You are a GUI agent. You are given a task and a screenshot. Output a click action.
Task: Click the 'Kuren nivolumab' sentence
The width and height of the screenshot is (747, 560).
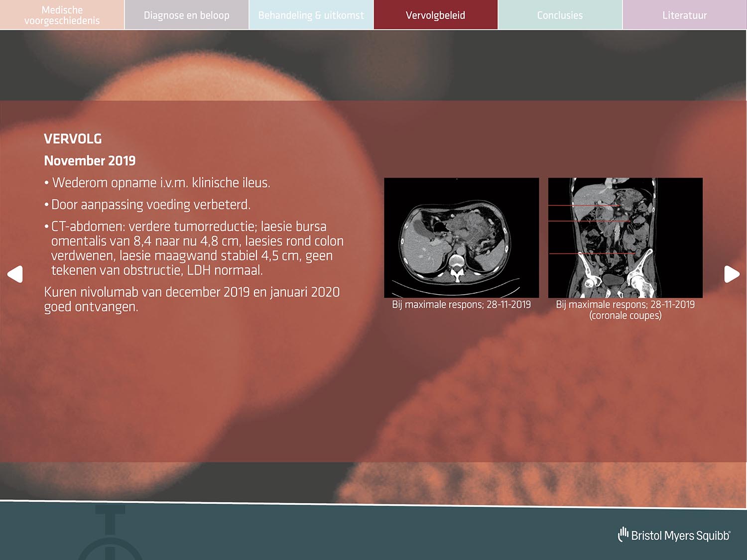tap(192, 299)
